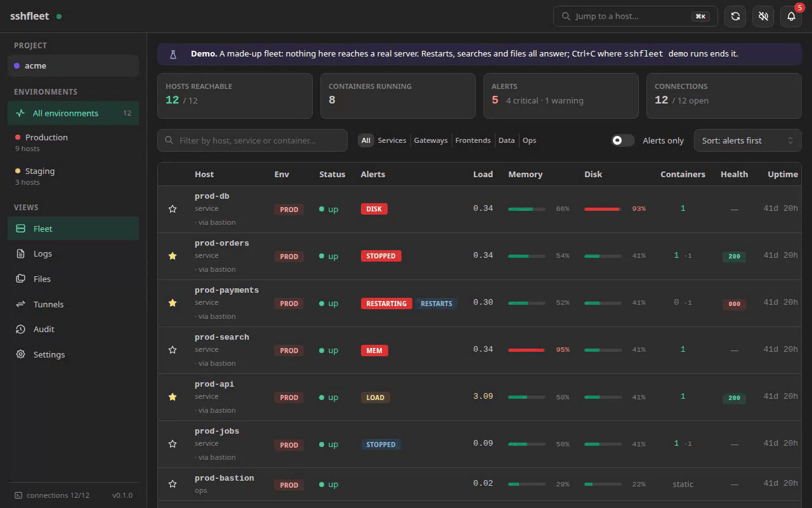
Task: Open the acme project selector
Action: tap(73, 65)
